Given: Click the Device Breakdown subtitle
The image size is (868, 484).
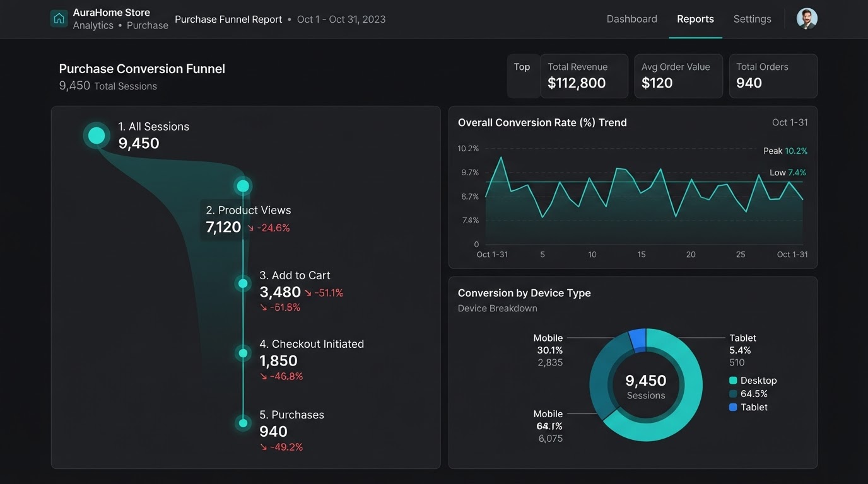Looking at the screenshot, I should click(x=498, y=308).
